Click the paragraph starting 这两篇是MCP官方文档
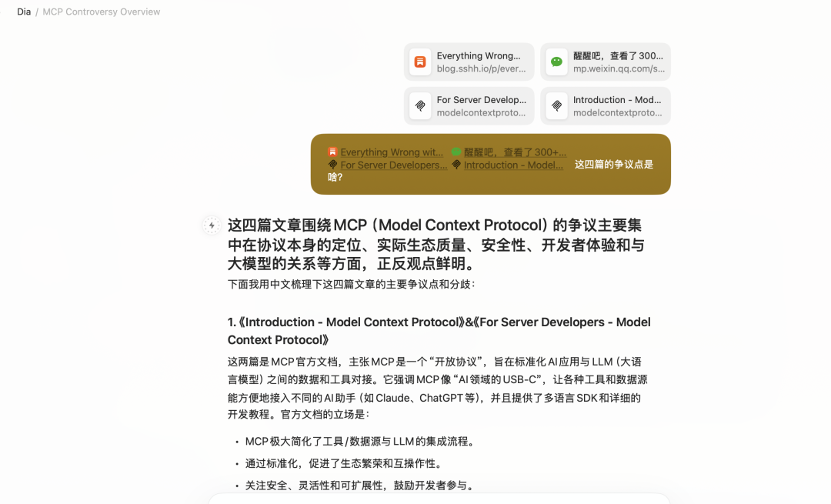Image resolution: width=831 pixels, height=504 pixels. pos(438,388)
